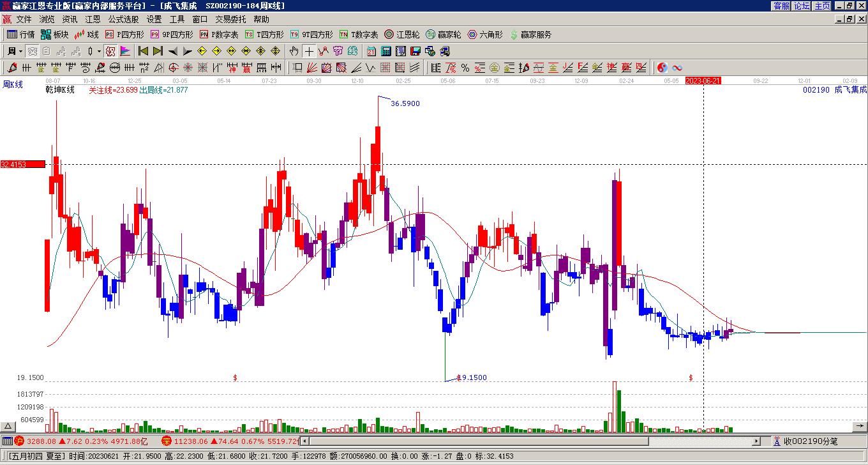The width and height of the screenshot is (868, 465).
Task: Click the red pencil drawing tool
Action: point(12,68)
